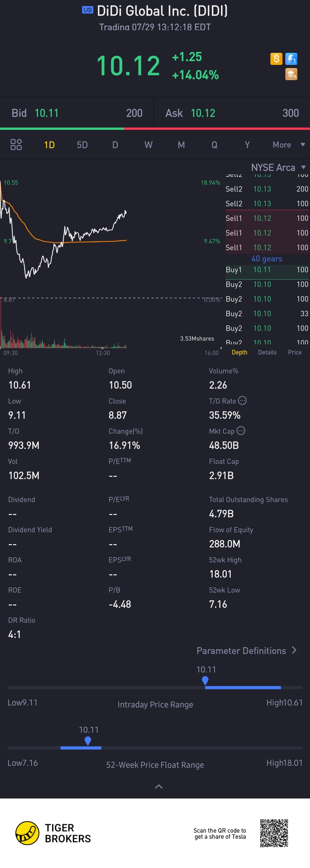Open the T/O Rate info icon

click(x=242, y=400)
